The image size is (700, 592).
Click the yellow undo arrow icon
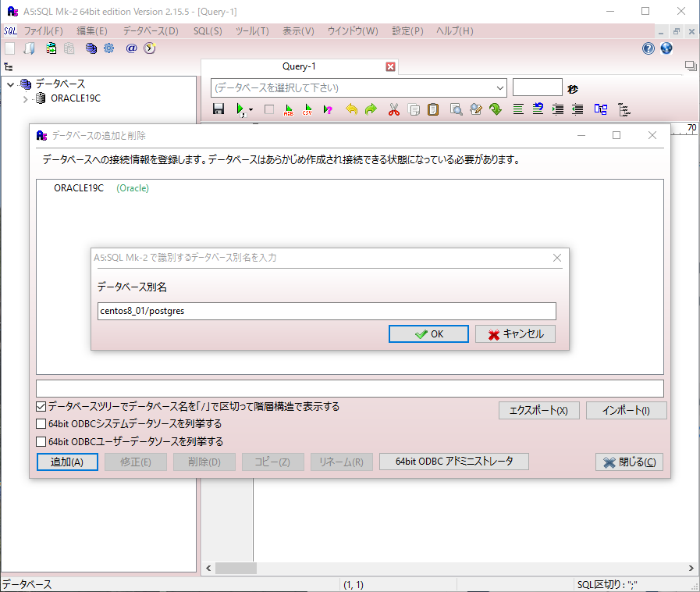(351, 109)
